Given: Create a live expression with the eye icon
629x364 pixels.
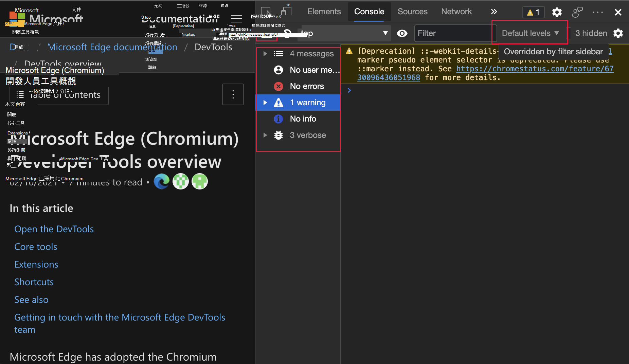Looking at the screenshot, I should click(x=402, y=33).
